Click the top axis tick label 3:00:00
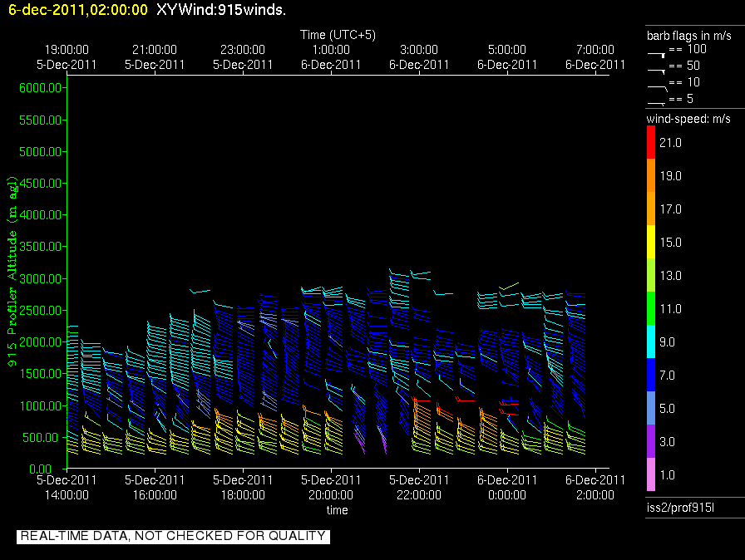Viewport: 745px width, 560px height. click(x=418, y=50)
